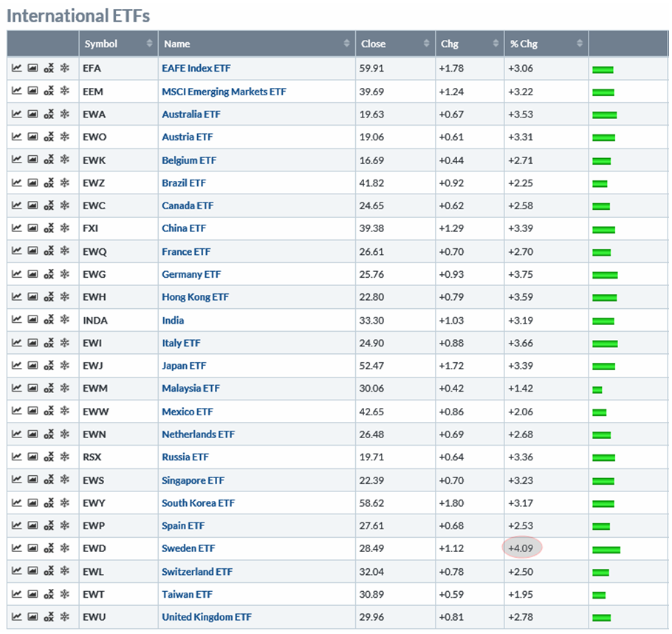Click the line chart icon for EWD
This screenshot has width=672, height=634.
click(x=16, y=548)
